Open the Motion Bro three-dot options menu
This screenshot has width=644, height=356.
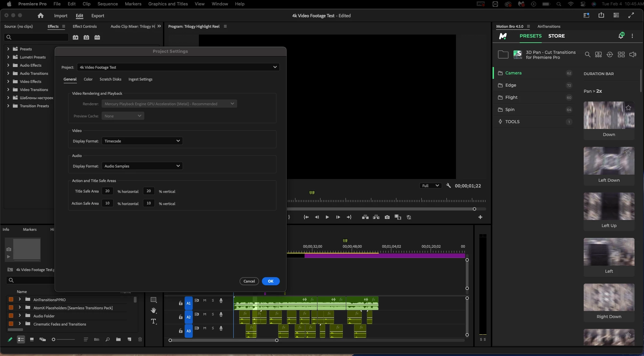tap(632, 36)
